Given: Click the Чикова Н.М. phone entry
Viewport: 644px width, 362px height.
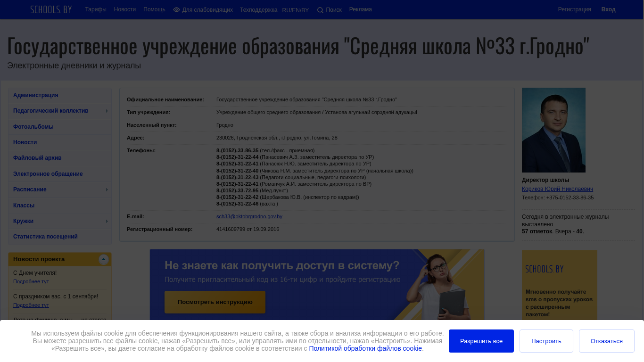Looking at the screenshot, I should pos(315,171).
